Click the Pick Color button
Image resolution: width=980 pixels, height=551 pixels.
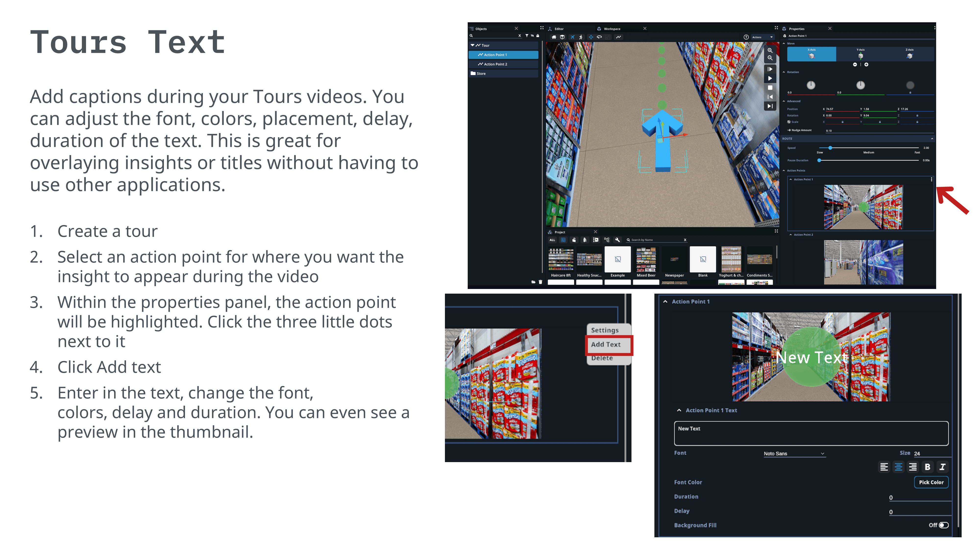(x=931, y=482)
